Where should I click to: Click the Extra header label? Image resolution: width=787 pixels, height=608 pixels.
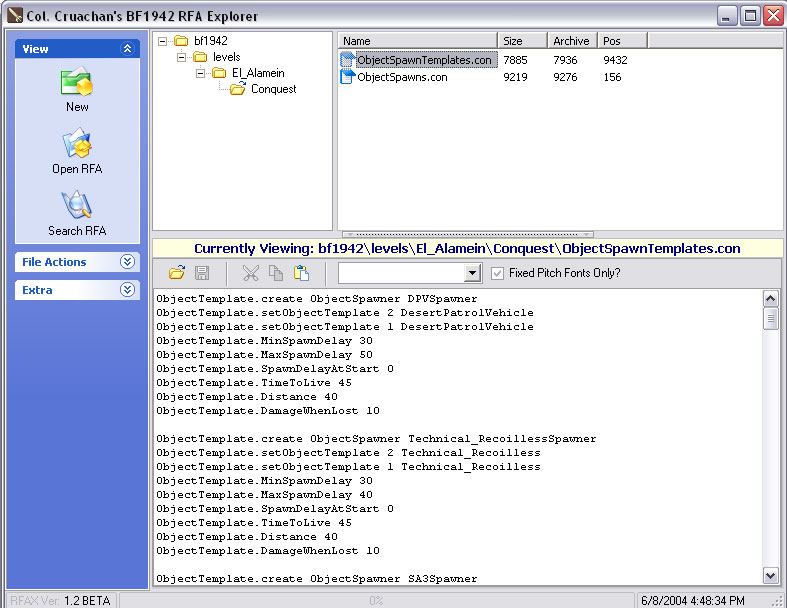click(37, 290)
